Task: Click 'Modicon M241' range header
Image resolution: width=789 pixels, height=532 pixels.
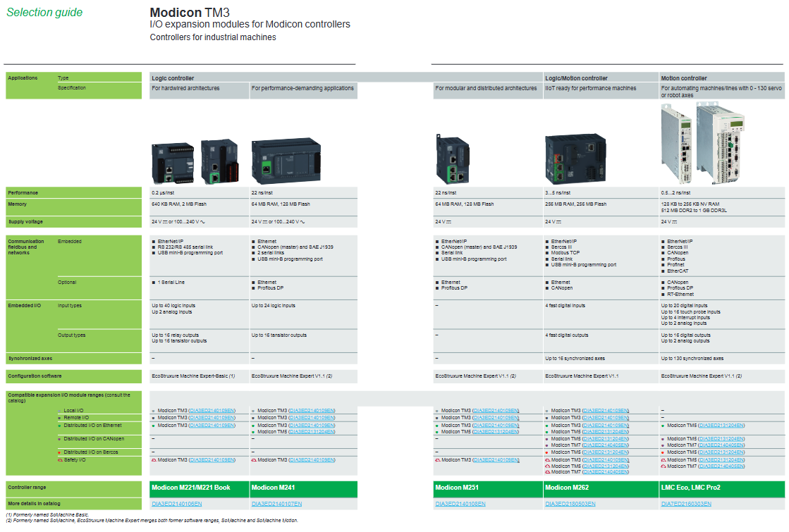Action: pos(304,488)
